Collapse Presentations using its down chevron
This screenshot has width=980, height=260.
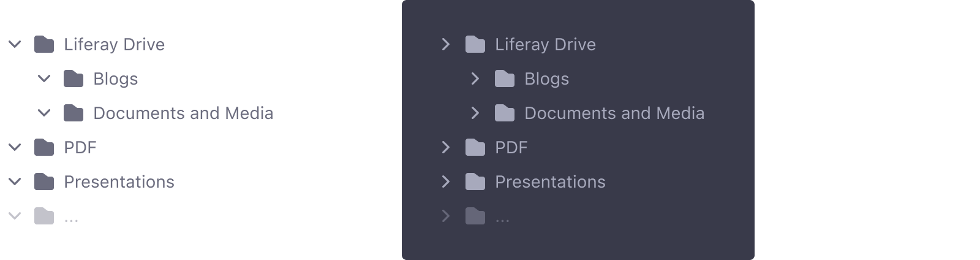(x=15, y=182)
